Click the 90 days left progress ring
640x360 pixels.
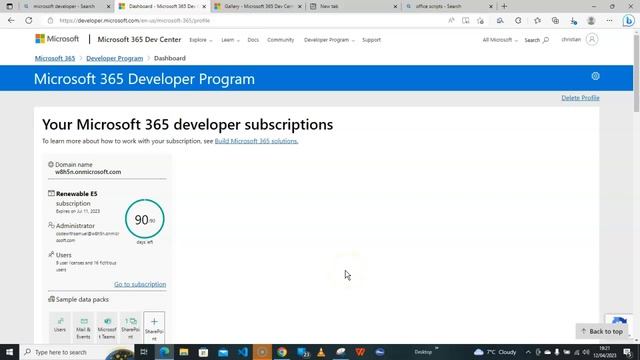click(x=144, y=219)
